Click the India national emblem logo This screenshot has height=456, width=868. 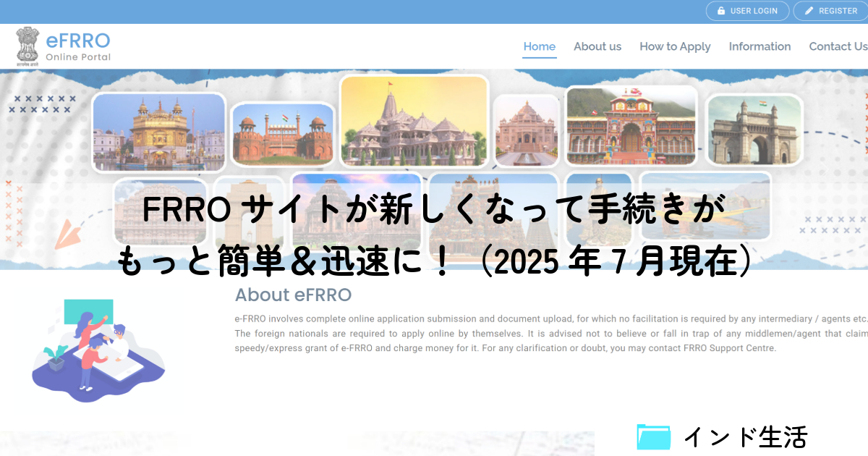pos(27,45)
